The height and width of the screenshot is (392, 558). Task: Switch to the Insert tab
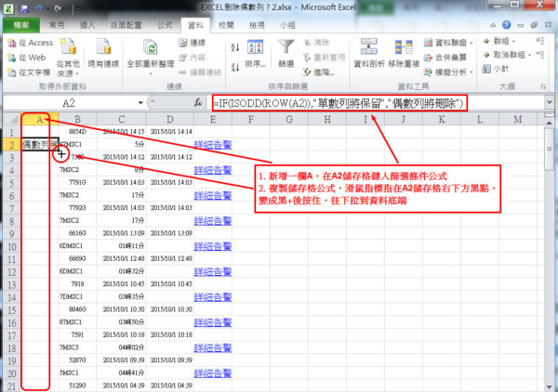(x=87, y=25)
